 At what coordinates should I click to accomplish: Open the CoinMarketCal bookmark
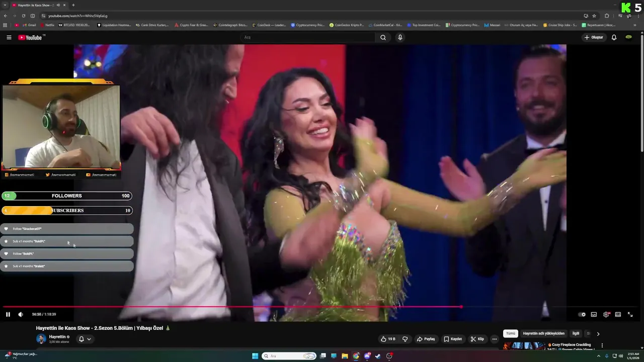coord(385,25)
